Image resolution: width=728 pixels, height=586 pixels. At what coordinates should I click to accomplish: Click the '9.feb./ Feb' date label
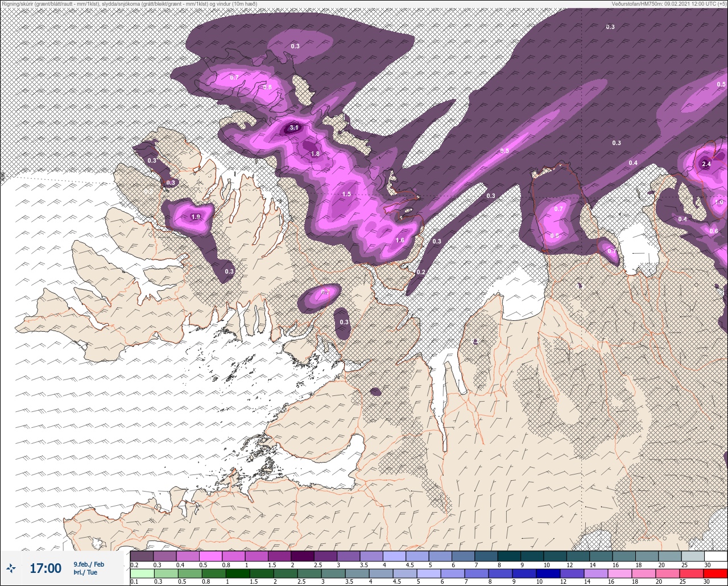(x=89, y=564)
